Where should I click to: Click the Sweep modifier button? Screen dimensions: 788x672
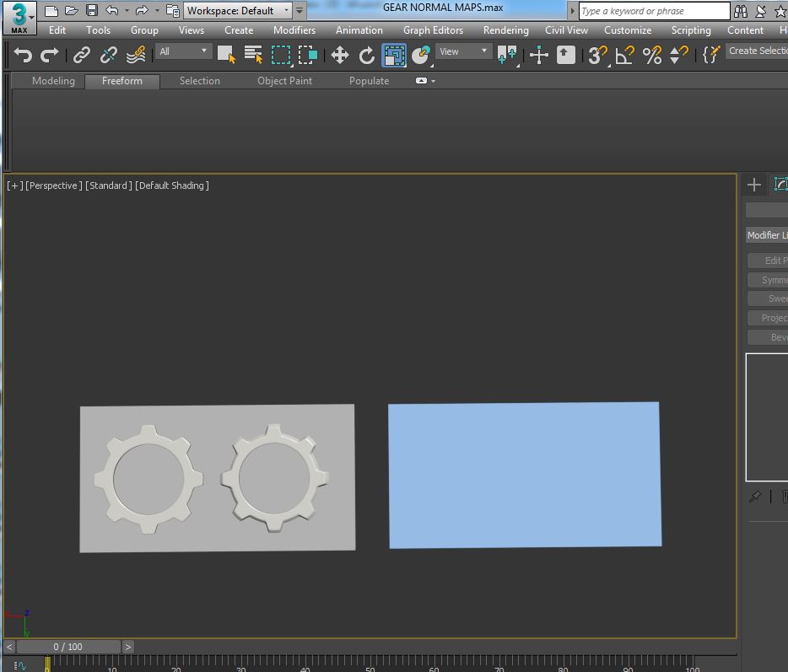pos(771,298)
